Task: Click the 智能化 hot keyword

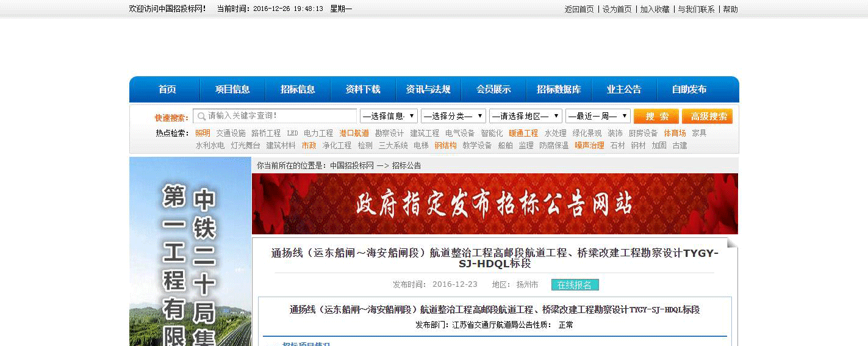Action: point(492,133)
